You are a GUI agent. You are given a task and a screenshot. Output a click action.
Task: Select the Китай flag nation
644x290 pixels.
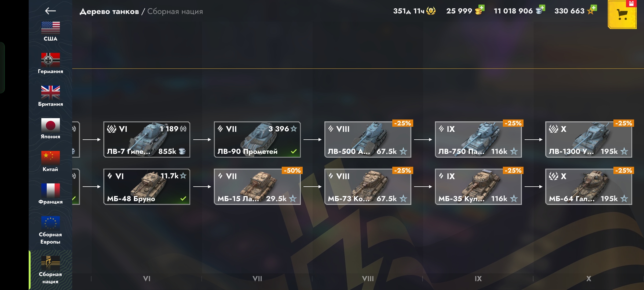(x=50, y=161)
